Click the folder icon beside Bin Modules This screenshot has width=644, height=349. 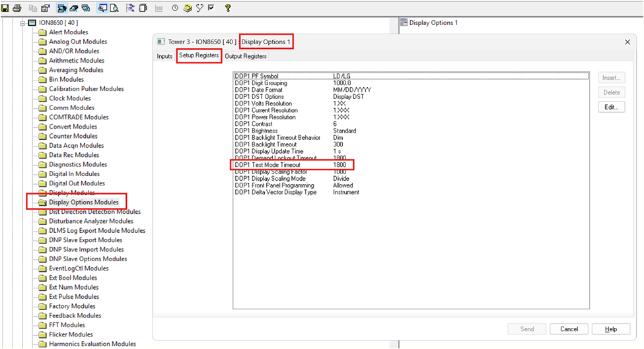coord(42,80)
